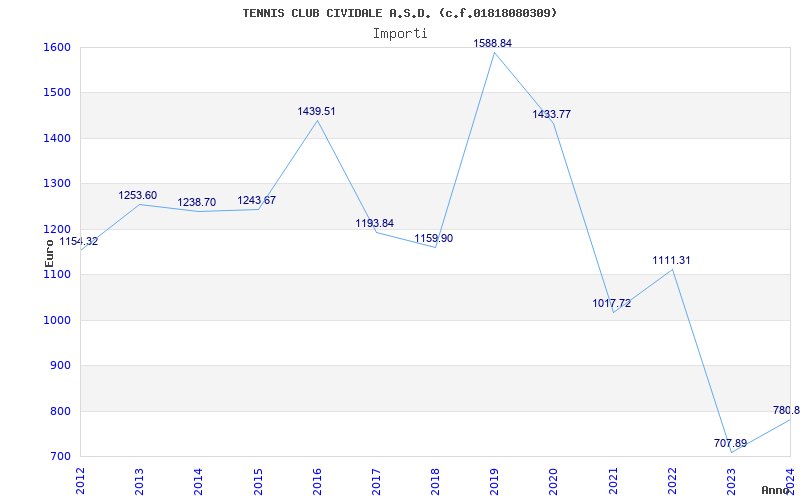This screenshot has width=800, height=500.
Task: Click the 1238.70 value label
Action: point(197,203)
